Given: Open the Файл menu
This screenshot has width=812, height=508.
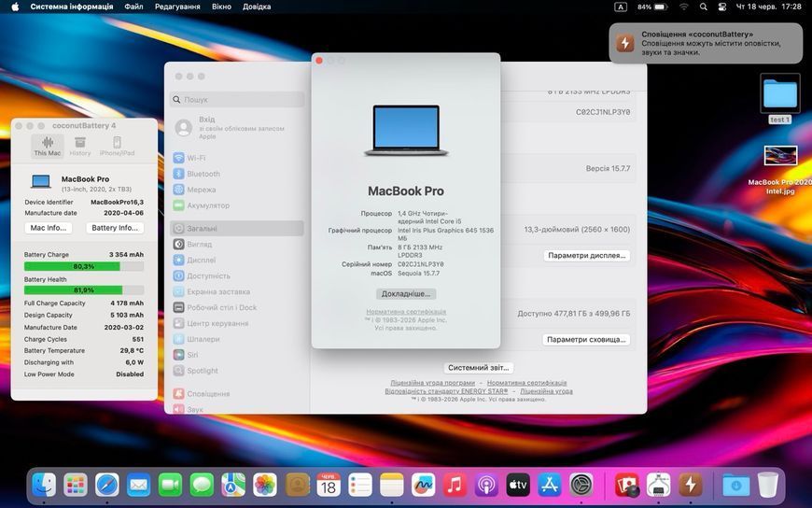Looking at the screenshot, I should click(133, 7).
